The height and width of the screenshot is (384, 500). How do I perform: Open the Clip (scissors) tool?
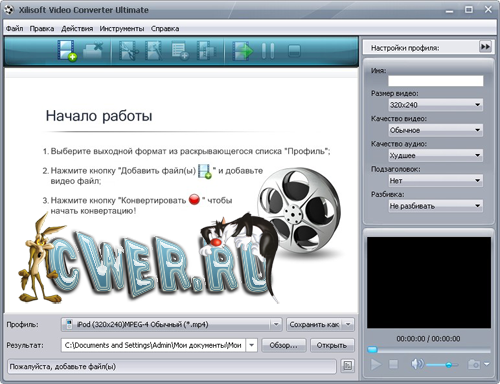coord(128,51)
